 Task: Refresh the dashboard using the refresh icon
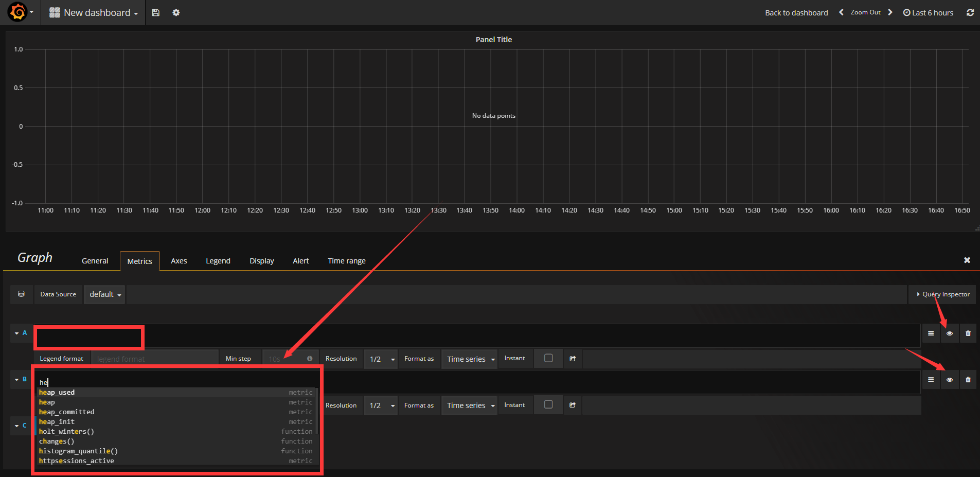[970, 12]
